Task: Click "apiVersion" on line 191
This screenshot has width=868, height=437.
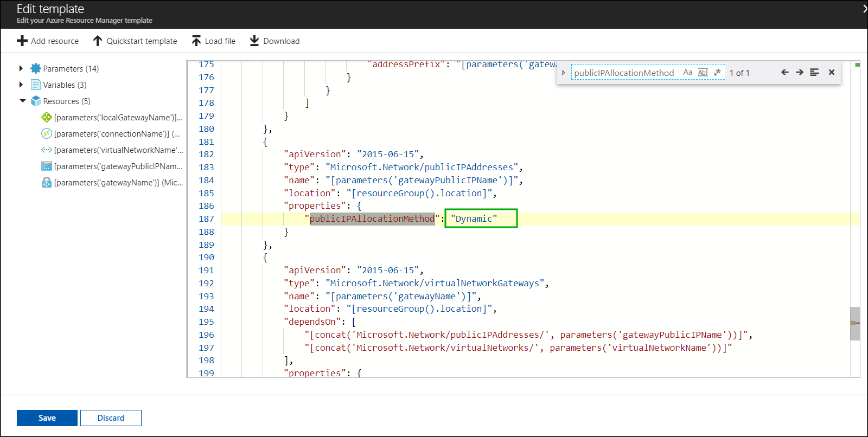Action: click(x=315, y=270)
